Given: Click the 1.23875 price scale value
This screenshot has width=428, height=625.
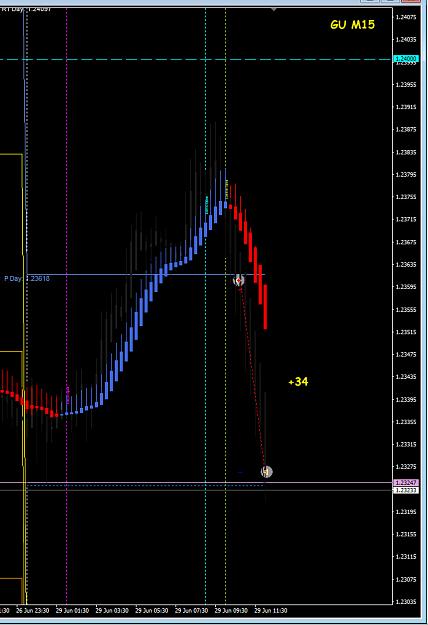Looking at the screenshot, I should coord(406,129).
